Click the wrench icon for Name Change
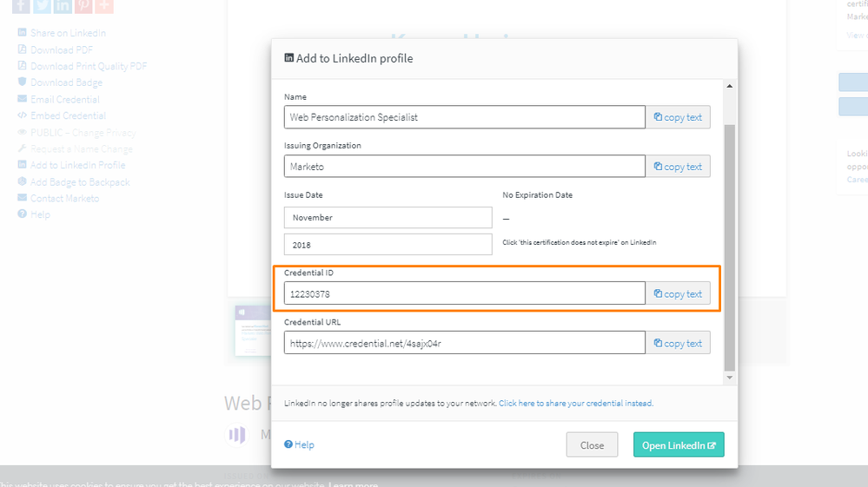The height and width of the screenshot is (487, 868). click(22, 148)
